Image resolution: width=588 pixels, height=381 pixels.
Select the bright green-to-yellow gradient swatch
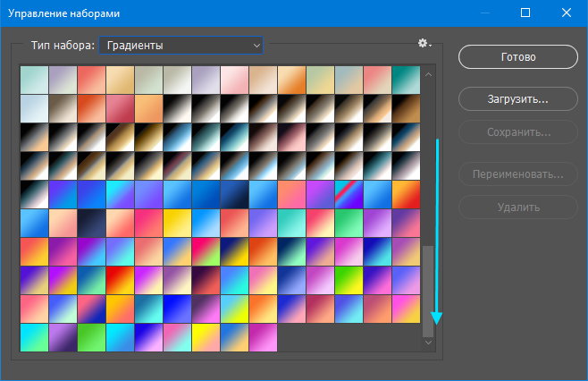point(349,281)
